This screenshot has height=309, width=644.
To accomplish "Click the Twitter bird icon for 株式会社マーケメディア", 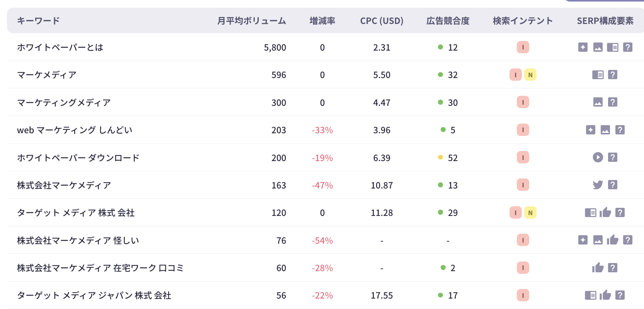I will 598,185.
